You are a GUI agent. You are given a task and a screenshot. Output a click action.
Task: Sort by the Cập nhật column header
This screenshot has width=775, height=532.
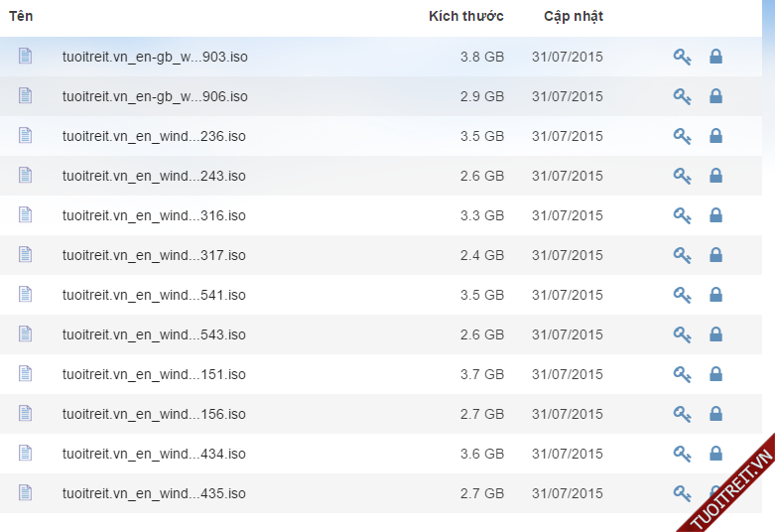(x=573, y=16)
